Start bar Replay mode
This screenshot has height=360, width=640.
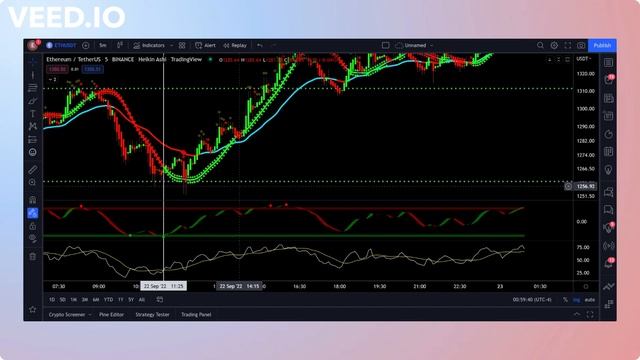(235, 45)
